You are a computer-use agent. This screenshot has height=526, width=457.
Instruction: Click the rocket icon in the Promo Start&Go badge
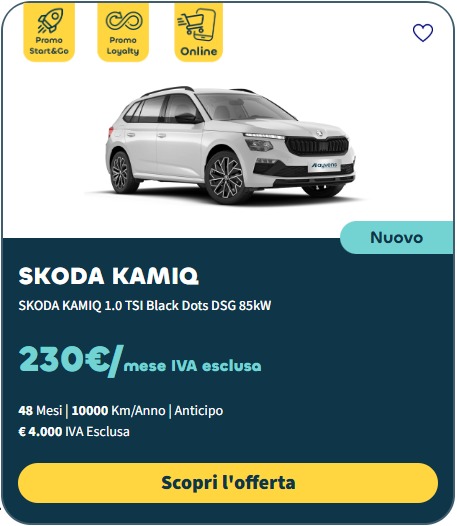[50, 20]
